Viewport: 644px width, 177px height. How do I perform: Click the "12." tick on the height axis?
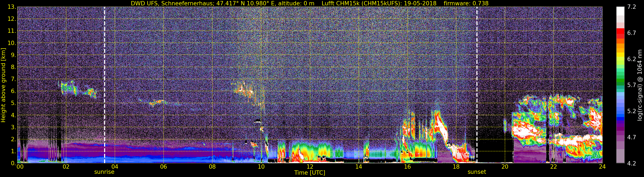point(12,19)
